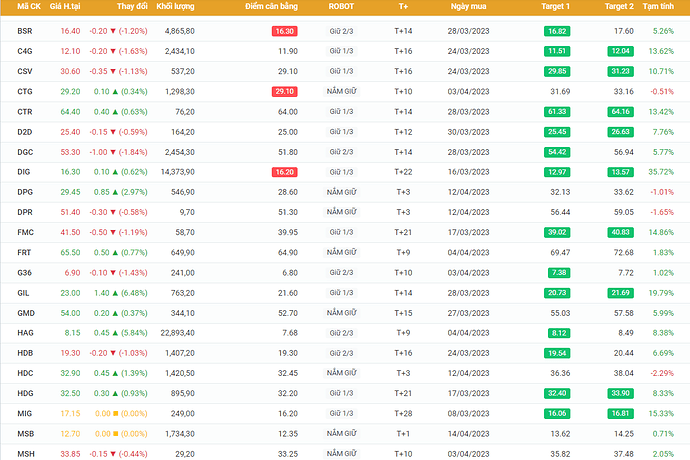Sort by the Khối lượng column header
The image size is (690, 460).
coord(174,7)
